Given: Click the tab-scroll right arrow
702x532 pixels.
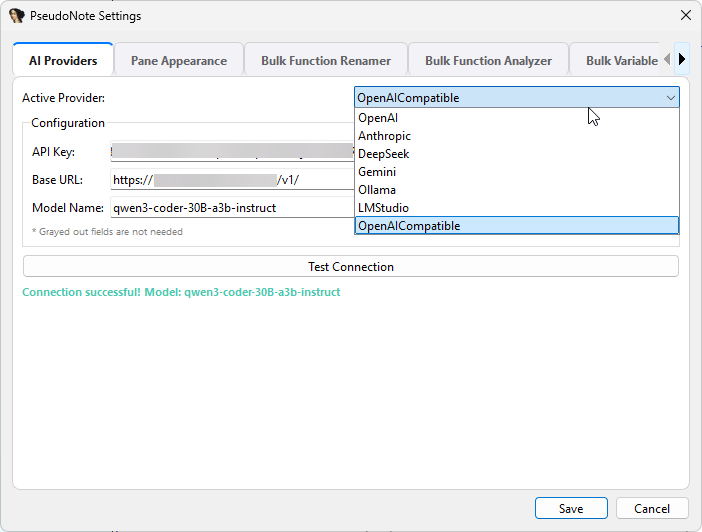Looking at the screenshot, I should tap(682, 59).
